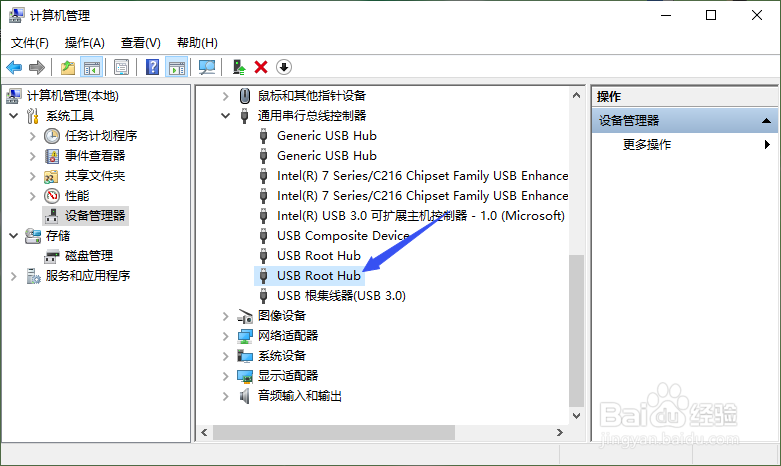This screenshot has width=781, height=466.
Task: Click the Computer Management title bar icon
Action: [x=16, y=15]
